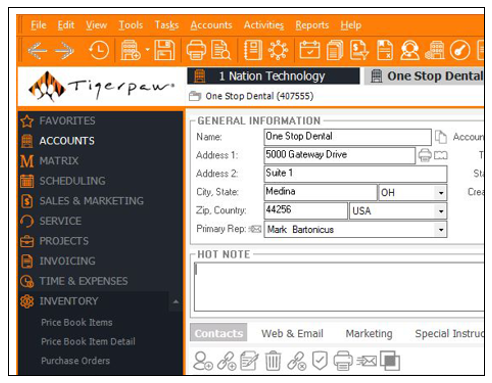This screenshot has height=383, width=492.
Task: Click the add contact person icon
Action: [x=203, y=361]
